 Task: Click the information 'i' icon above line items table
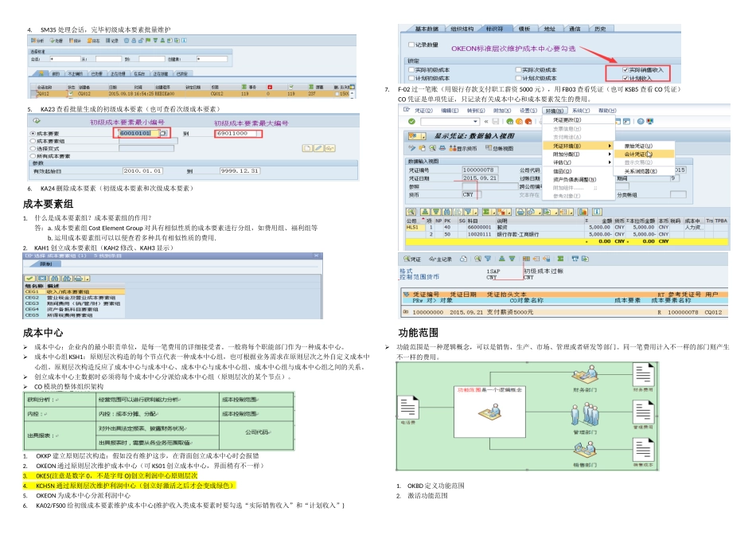pyautogui.click(x=596, y=212)
